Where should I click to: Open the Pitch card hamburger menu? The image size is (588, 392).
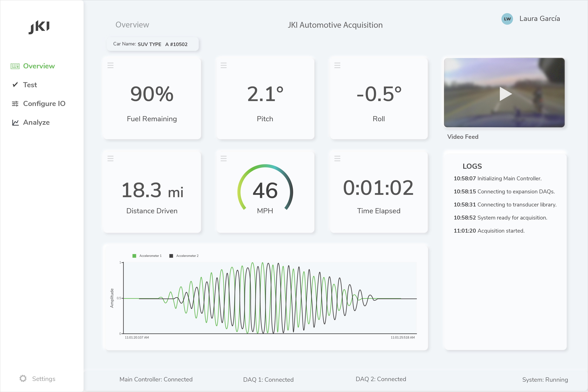point(223,65)
